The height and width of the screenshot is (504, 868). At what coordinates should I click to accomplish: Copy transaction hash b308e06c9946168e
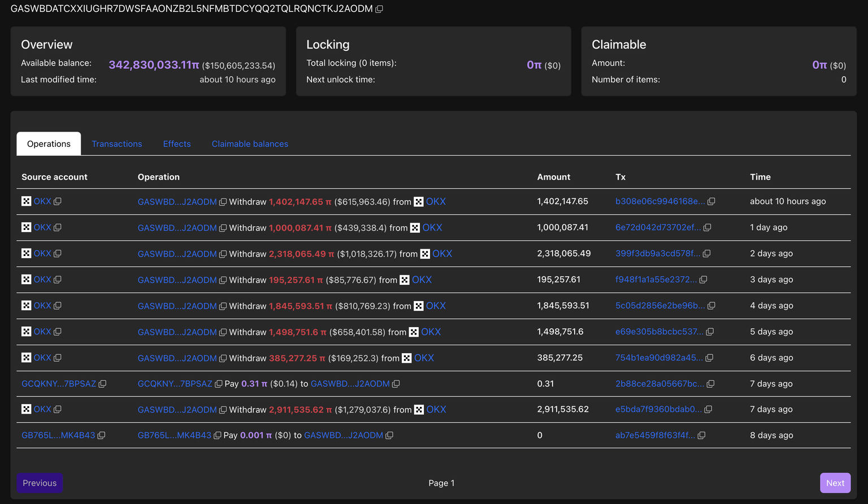[x=711, y=202]
